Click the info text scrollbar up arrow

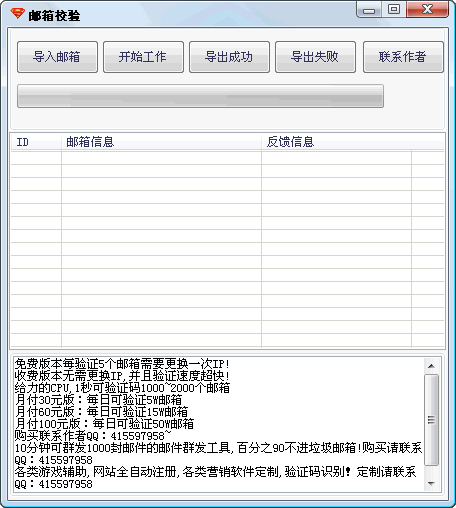(x=431, y=366)
